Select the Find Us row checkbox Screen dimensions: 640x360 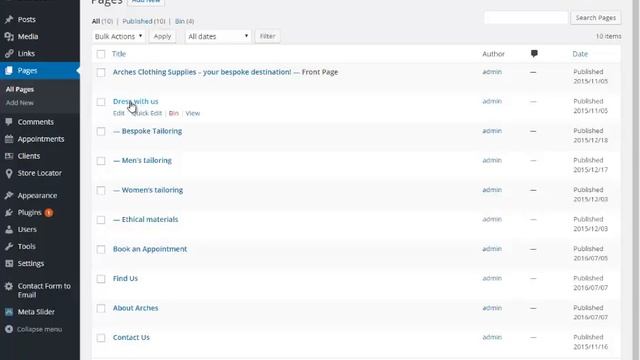pyautogui.click(x=101, y=279)
